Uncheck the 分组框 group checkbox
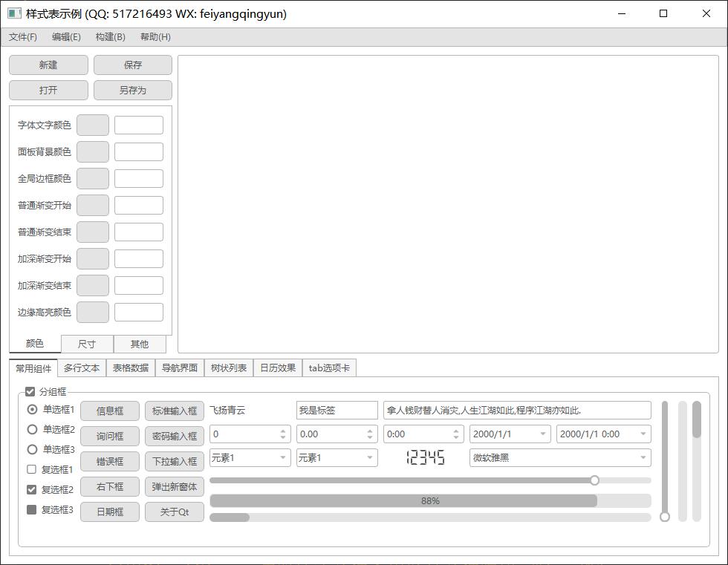728x565 pixels. pos(30,391)
